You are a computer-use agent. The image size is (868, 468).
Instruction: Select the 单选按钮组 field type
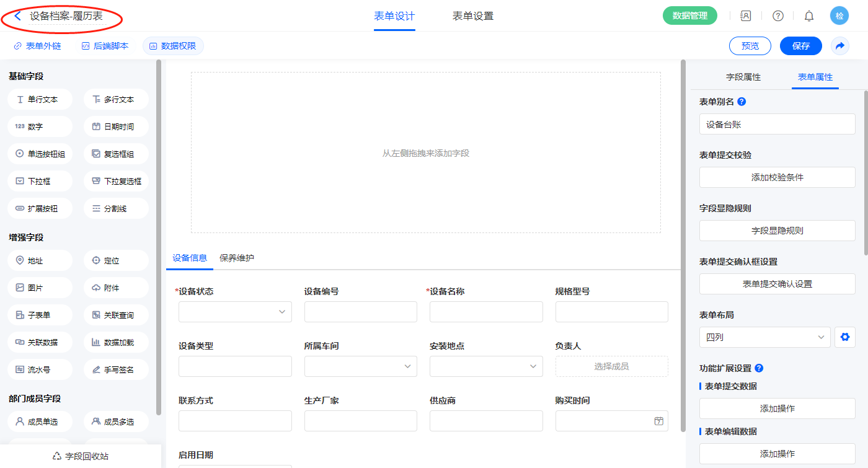pyautogui.click(x=40, y=154)
